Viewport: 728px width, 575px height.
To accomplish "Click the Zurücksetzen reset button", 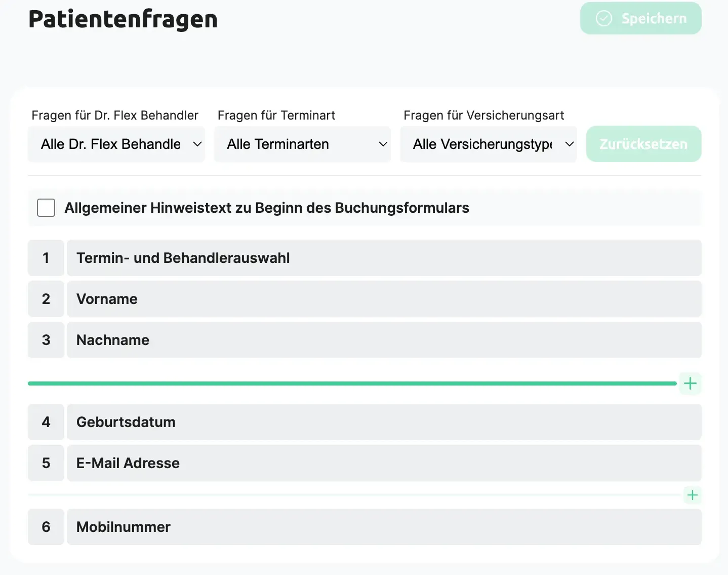I will coord(643,144).
